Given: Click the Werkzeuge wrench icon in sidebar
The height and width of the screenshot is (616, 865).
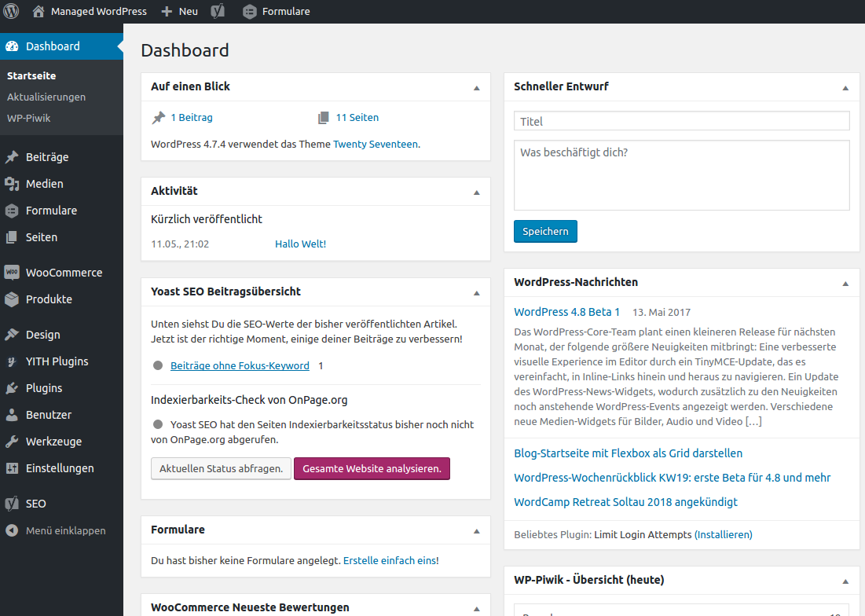Looking at the screenshot, I should click(x=12, y=442).
